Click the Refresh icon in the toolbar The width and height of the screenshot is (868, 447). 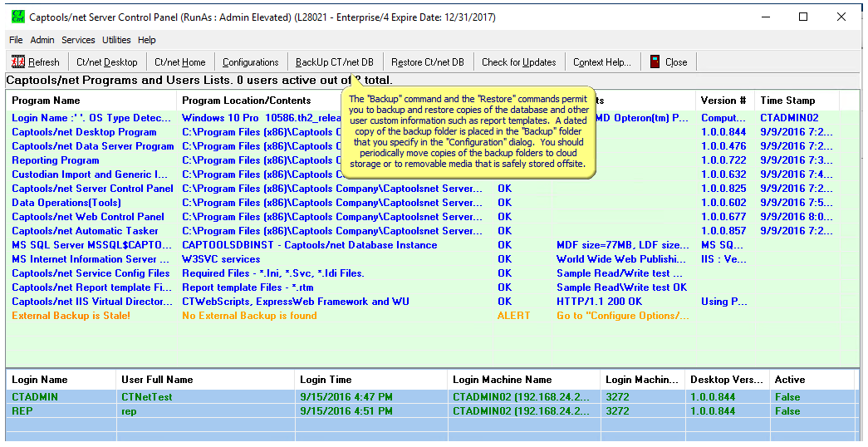(18, 62)
